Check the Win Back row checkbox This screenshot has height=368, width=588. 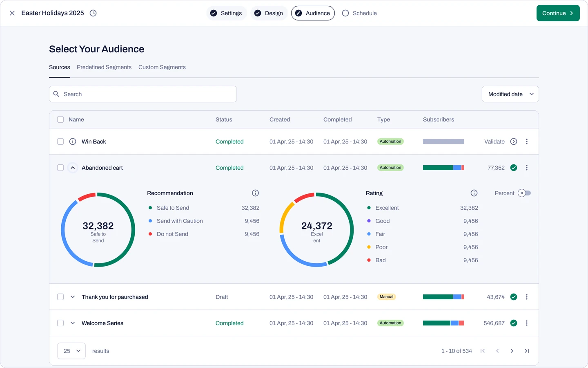pos(60,141)
